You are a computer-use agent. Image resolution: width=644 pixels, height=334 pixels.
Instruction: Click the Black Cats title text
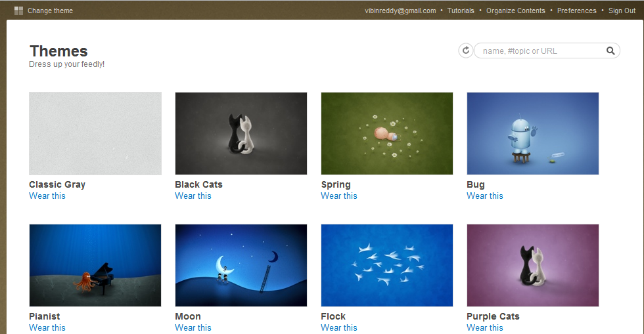click(198, 184)
